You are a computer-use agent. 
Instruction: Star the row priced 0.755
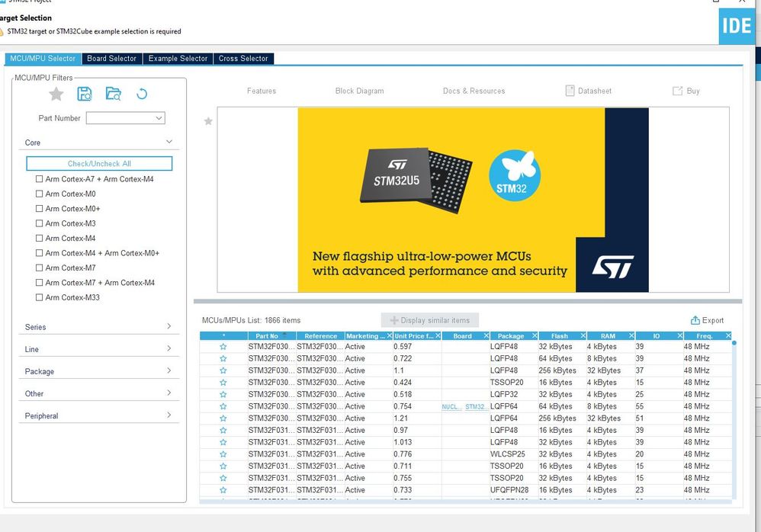click(x=223, y=478)
